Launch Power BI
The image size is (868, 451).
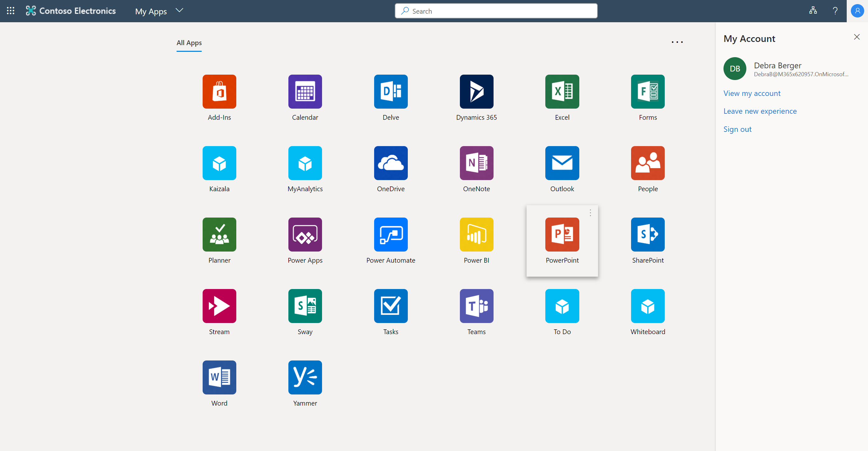[476, 234]
